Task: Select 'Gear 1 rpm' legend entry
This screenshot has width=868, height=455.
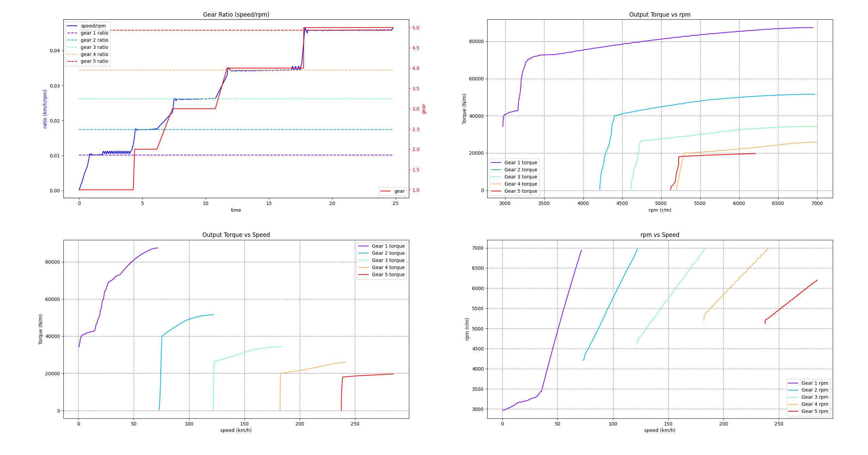Action: [808, 383]
